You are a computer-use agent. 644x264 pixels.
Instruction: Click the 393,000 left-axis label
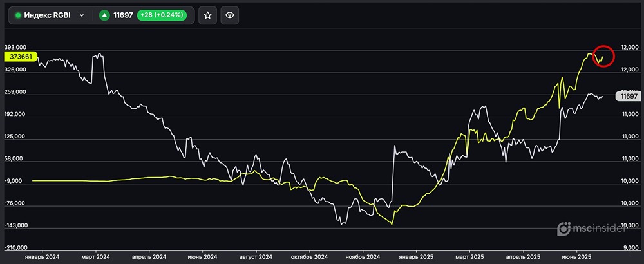pos(14,48)
